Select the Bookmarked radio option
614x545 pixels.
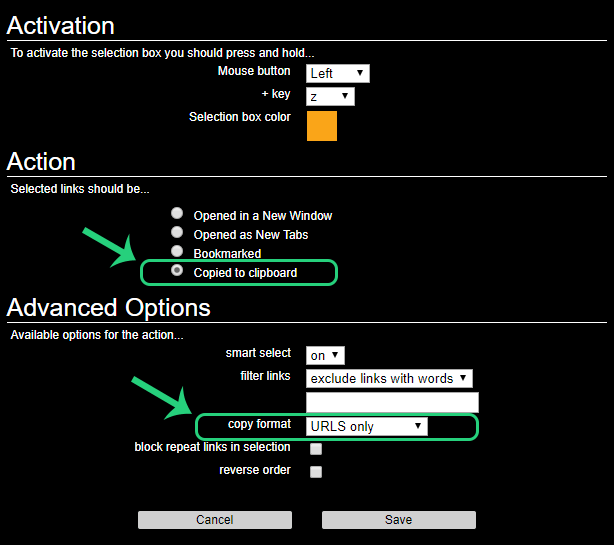coord(177,252)
